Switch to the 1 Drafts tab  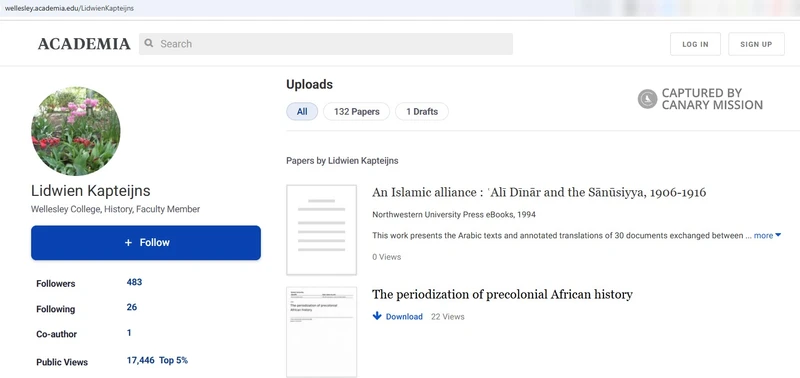pos(422,112)
